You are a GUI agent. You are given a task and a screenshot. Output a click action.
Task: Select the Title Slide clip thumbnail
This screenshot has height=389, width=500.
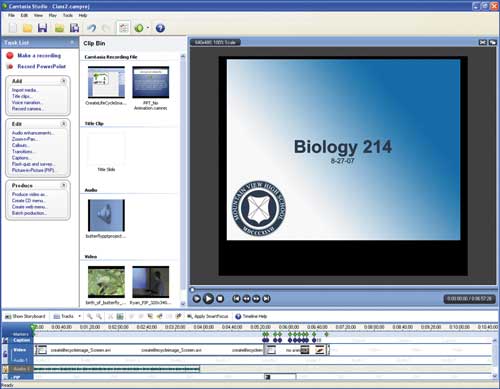click(x=106, y=149)
